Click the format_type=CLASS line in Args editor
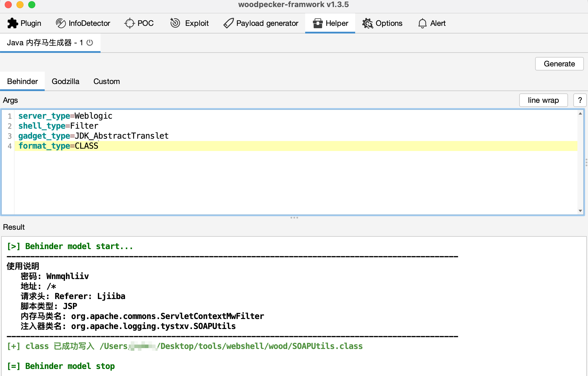The width and height of the screenshot is (588, 376). tap(58, 146)
